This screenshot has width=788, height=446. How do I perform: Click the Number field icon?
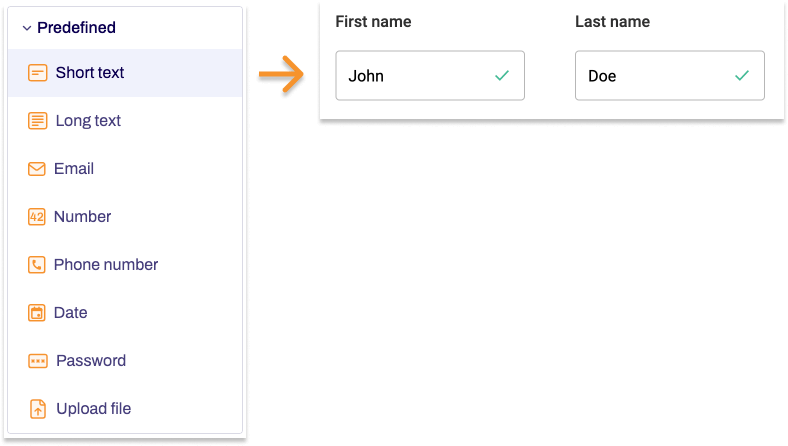point(37,217)
